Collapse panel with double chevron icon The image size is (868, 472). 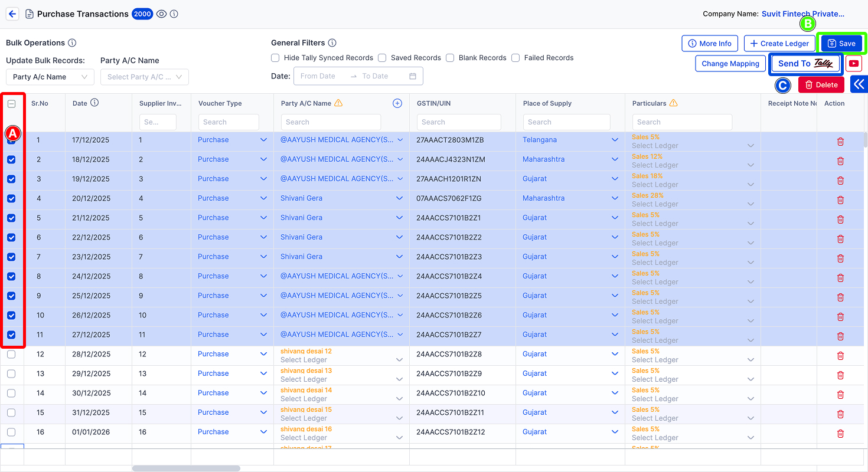point(859,84)
